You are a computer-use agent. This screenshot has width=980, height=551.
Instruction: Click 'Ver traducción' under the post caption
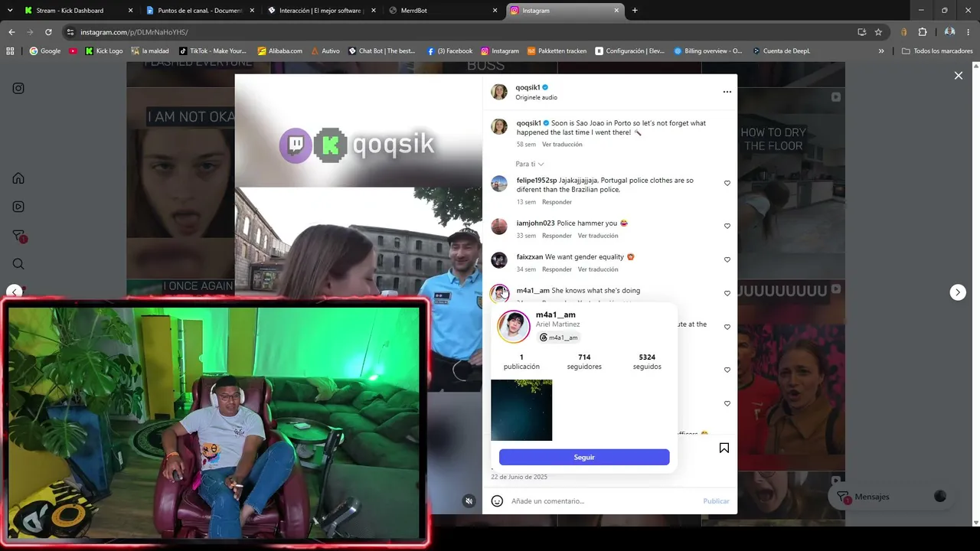click(x=562, y=145)
